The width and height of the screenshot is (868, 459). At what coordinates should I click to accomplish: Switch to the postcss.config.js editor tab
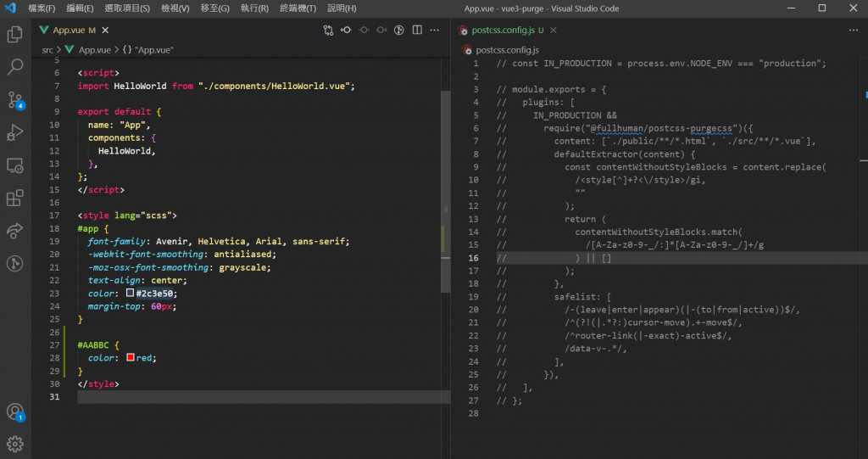[509, 30]
